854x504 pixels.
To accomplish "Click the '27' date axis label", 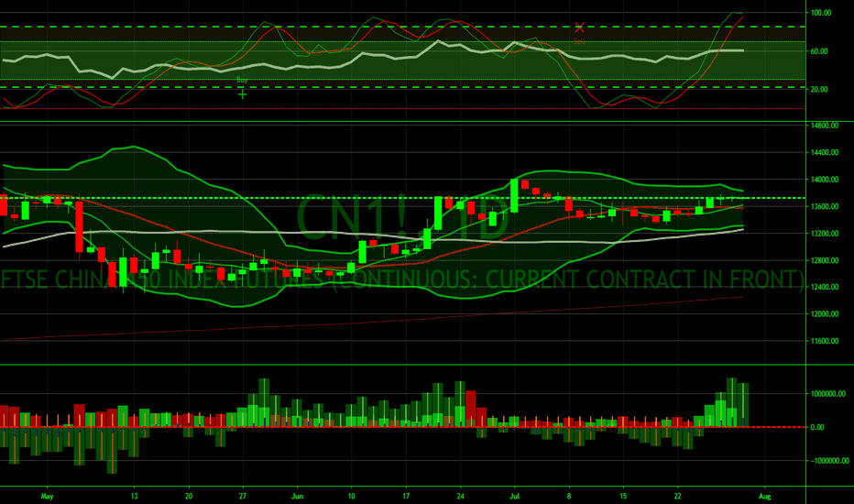I will coord(243,497).
